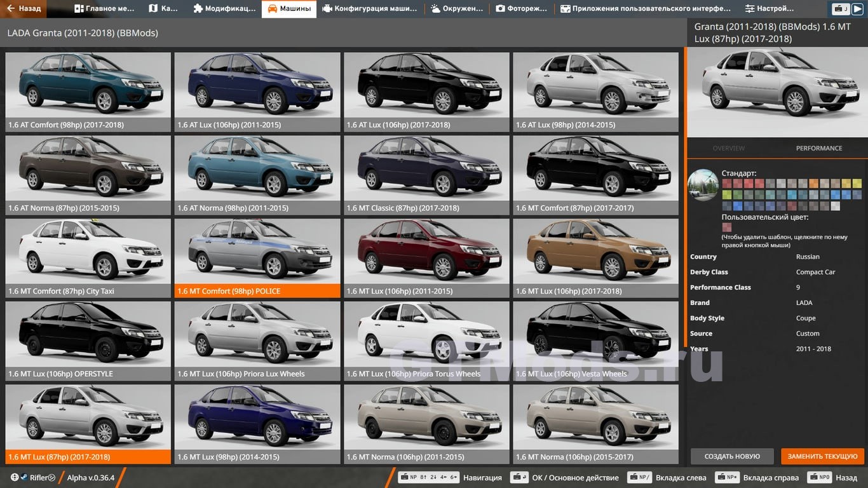868x488 pixels.
Task: Select the brown 1.6 AT Norma (87hp) car
Action: [x=88, y=175]
